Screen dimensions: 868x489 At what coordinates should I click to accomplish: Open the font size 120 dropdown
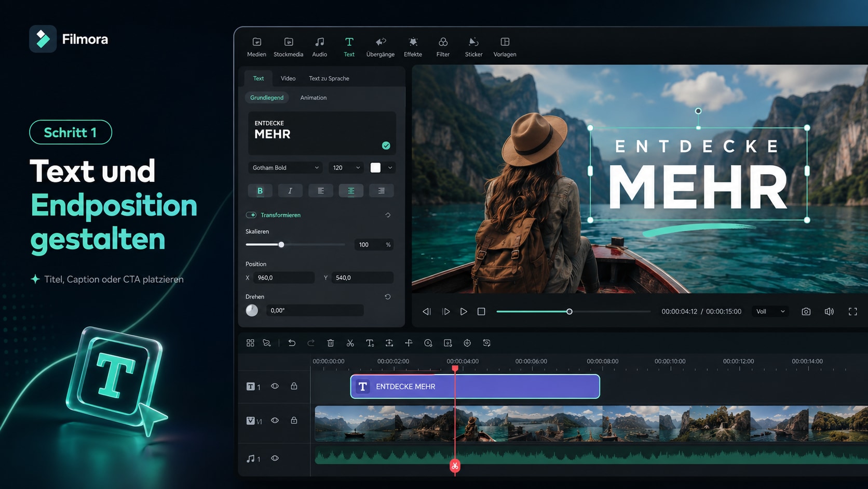pyautogui.click(x=346, y=168)
